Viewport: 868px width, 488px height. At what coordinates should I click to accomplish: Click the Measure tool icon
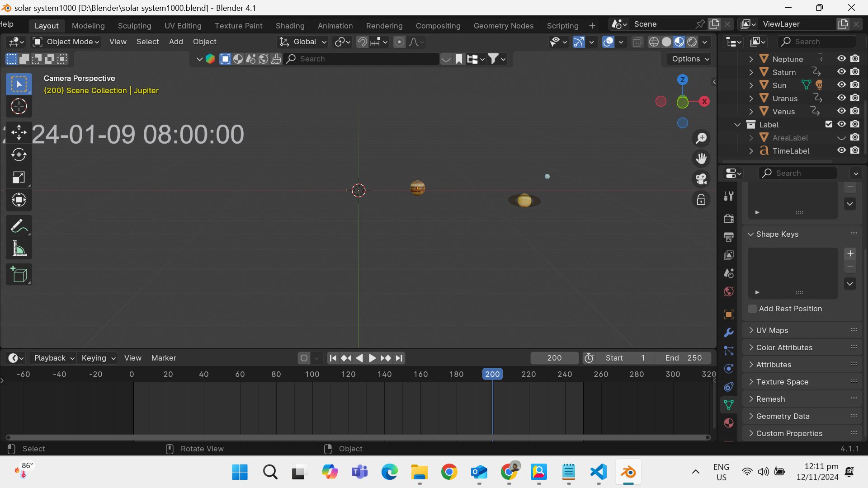(x=19, y=251)
